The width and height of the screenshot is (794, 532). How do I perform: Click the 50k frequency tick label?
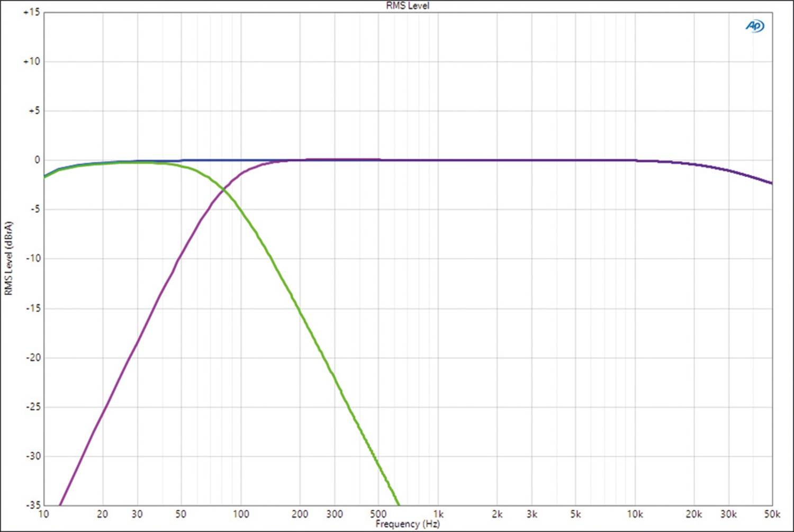click(x=772, y=514)
